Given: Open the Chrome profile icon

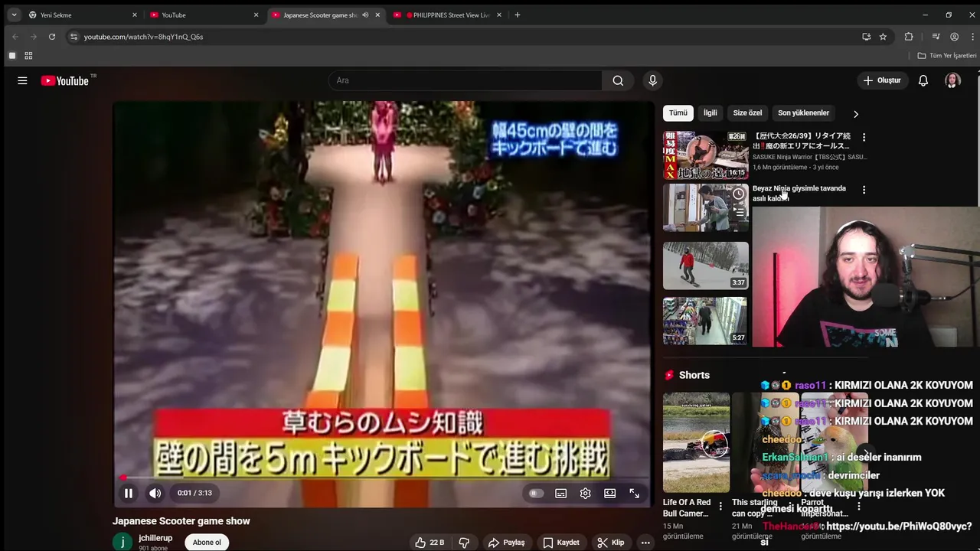Looking at the screenshot, I should pos(954,37).
